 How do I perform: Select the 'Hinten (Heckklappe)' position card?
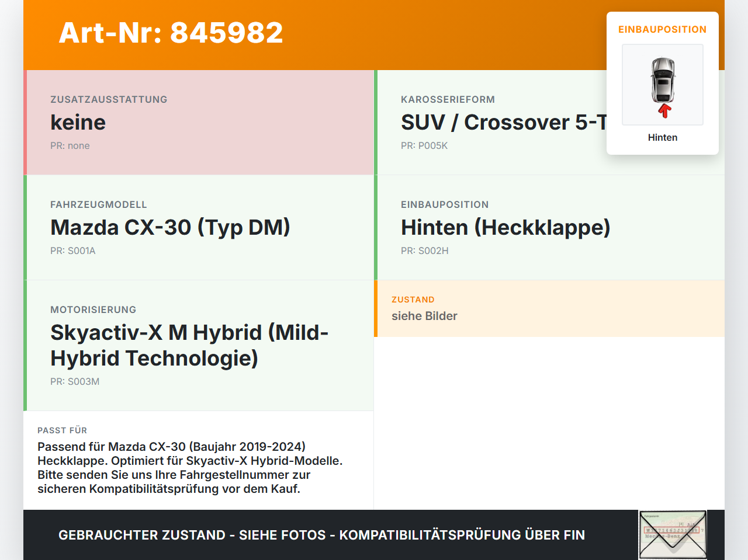(x=549, y=228)
